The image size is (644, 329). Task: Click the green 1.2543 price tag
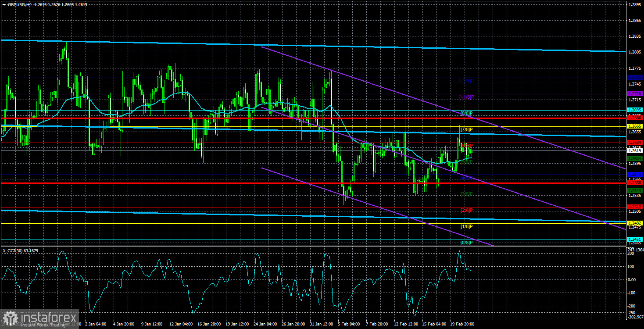tap(634, 191)
